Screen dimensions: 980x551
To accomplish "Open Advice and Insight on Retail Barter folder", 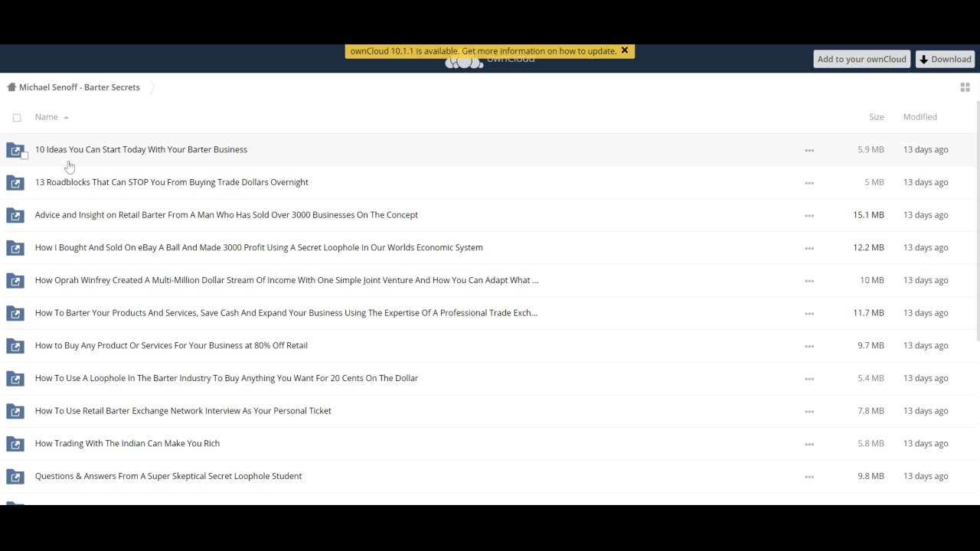I will click(x=227, y=215).
